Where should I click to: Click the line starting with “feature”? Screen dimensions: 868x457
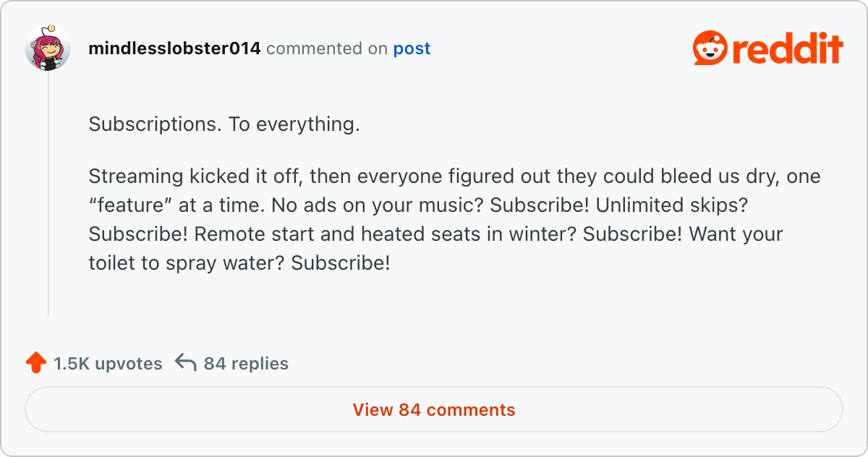(418, 205)
